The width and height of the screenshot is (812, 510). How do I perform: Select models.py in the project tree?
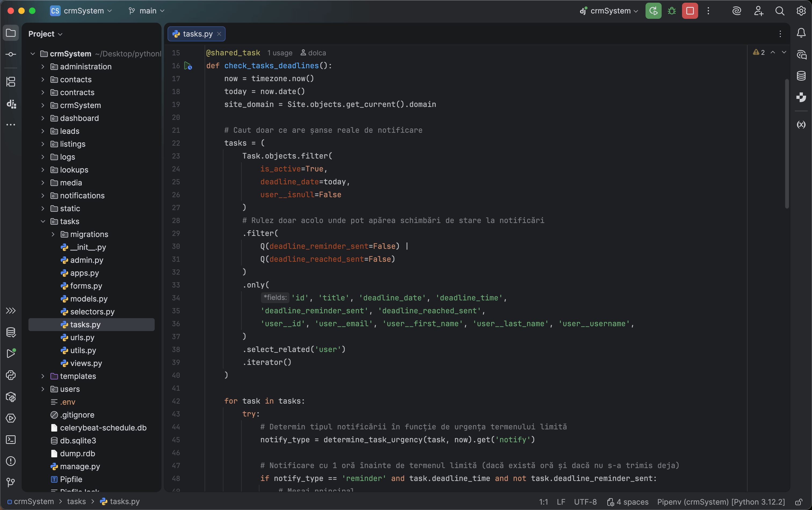click(x=89, y=299)
